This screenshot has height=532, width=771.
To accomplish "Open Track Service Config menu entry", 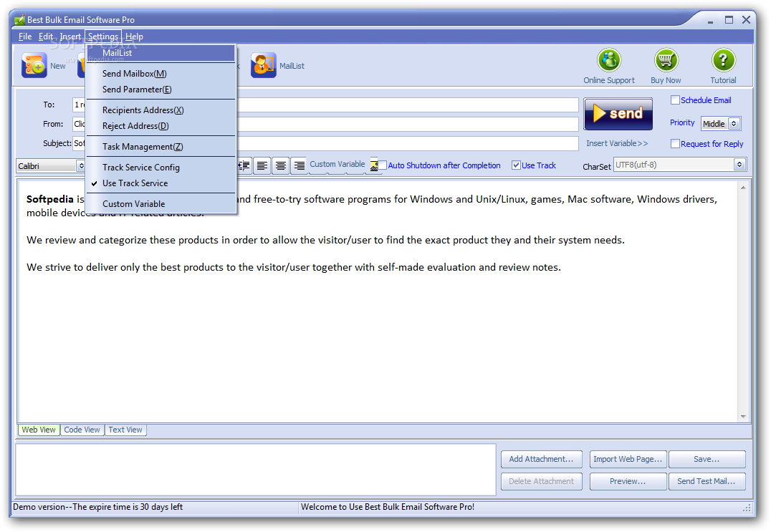I will coord(161,168).
